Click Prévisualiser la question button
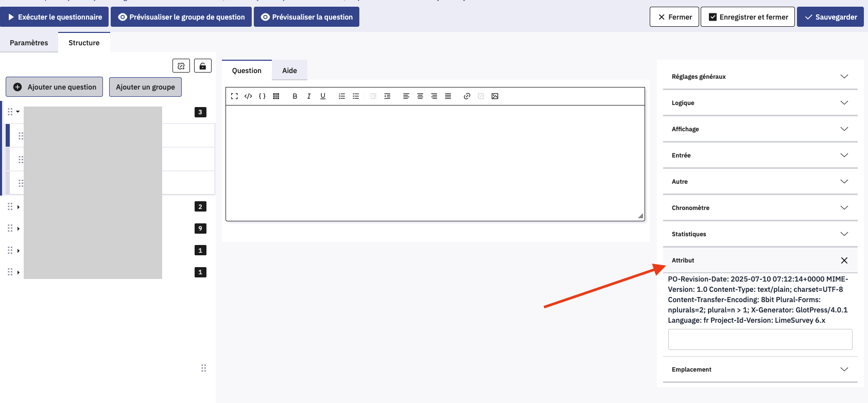The height and width of the screenshot is (403, 868). (306, 17)
